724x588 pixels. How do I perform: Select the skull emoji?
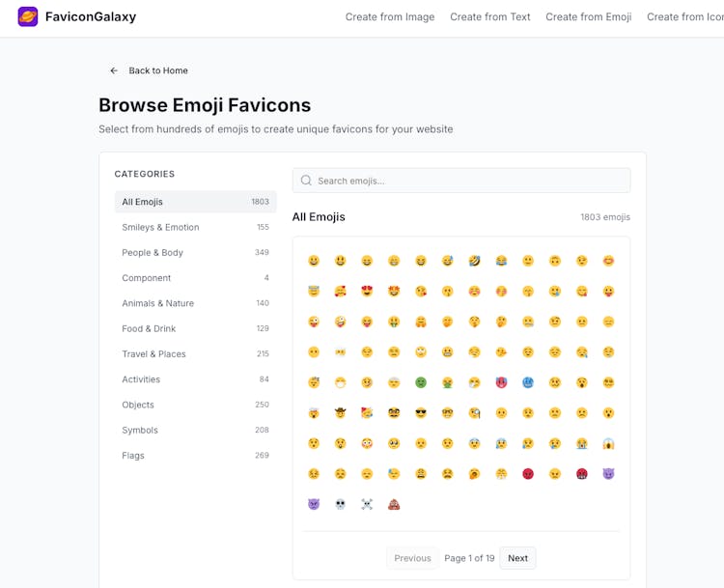tap(340, 504)
